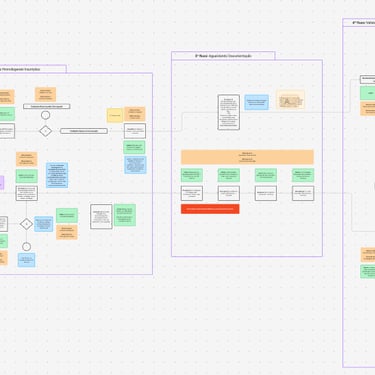Select the orange note above that left green note
The width and height of the screenshot is (375, 375).
[27, 159]
